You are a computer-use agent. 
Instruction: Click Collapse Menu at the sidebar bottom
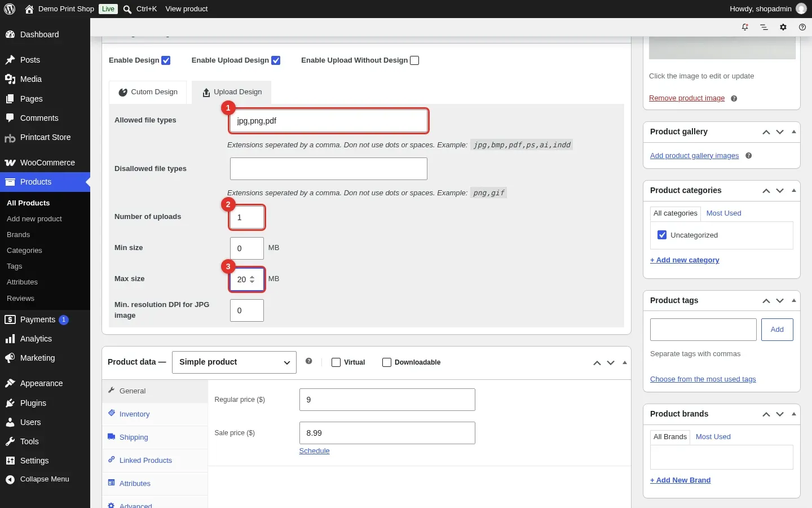pos(45,479)
